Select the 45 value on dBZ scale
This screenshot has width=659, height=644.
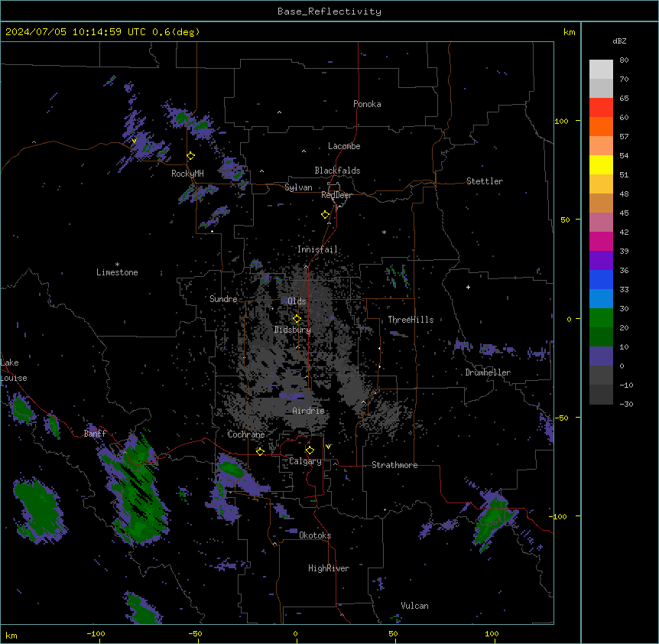(624, 213)
